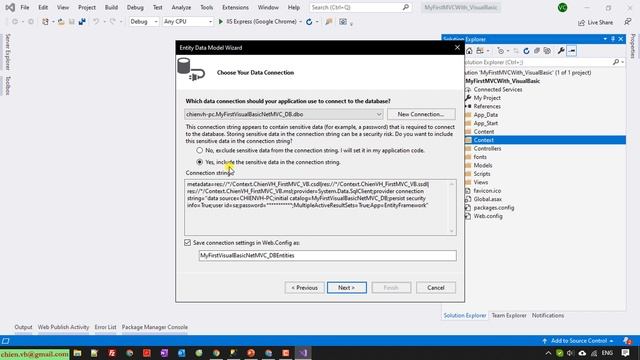Viewport: 640px width, 360px height.
Task: Click the Cancel button in the wizard
Action: click(436, 288)
